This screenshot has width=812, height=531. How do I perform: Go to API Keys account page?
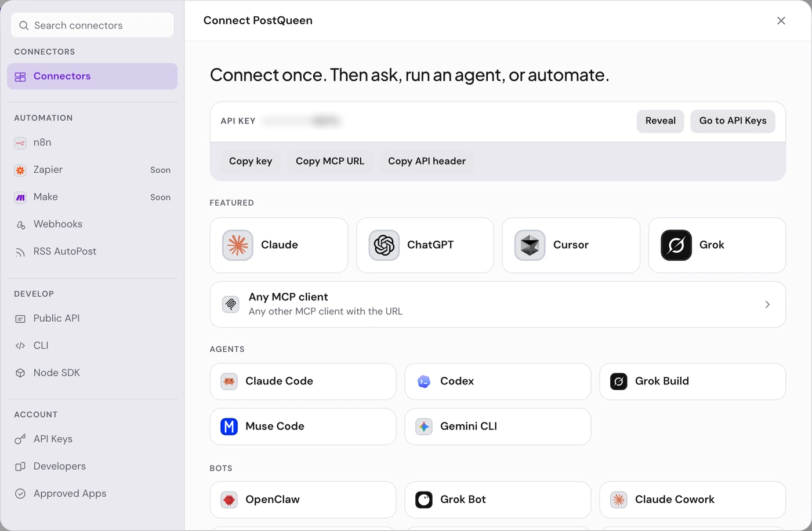pos(92,439)
